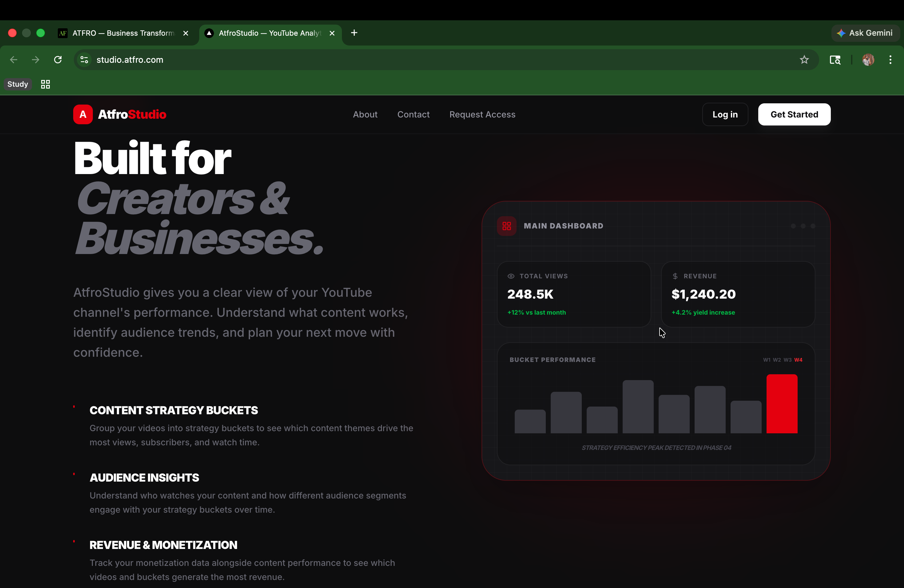Select the red W4 week label

[x=799, y=360]
